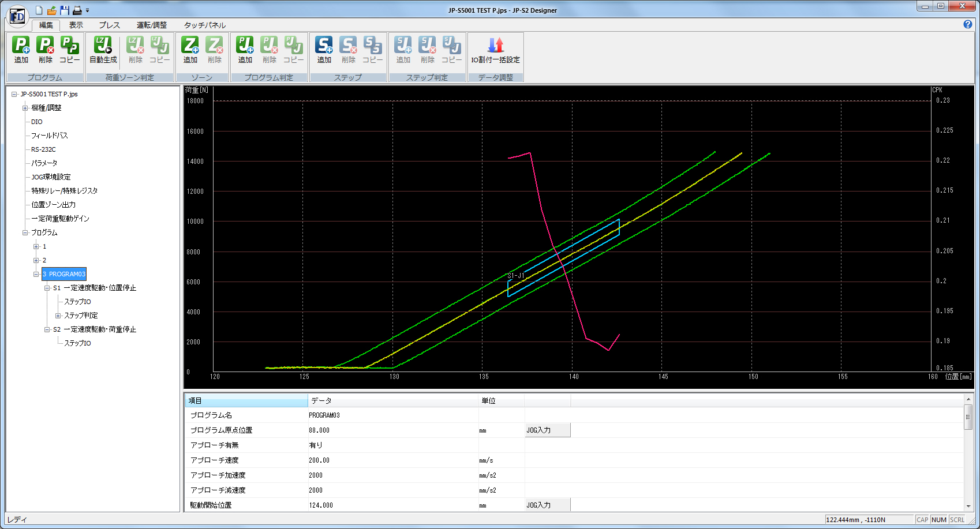Open IO割付一括設定 batch setting
Image resolution: width=980 pixels, height=529 pixels.
[x=495, y=50]
